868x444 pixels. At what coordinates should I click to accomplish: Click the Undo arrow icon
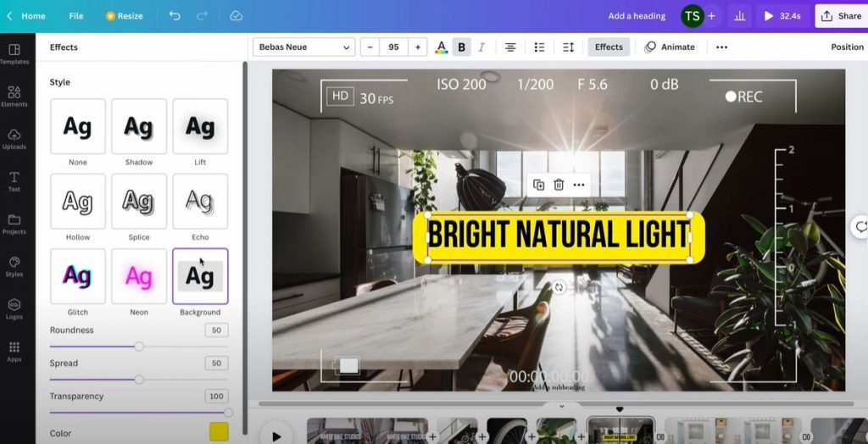(175, 16)
